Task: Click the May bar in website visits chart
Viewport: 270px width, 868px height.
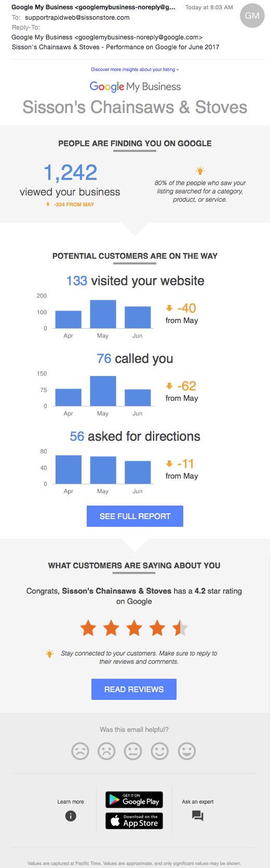Action: point(103,314)
